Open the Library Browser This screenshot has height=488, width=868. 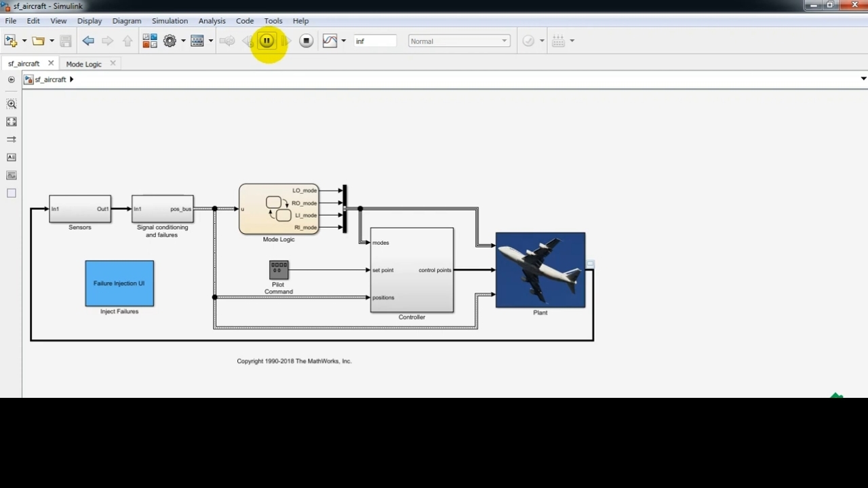point(150,41)
